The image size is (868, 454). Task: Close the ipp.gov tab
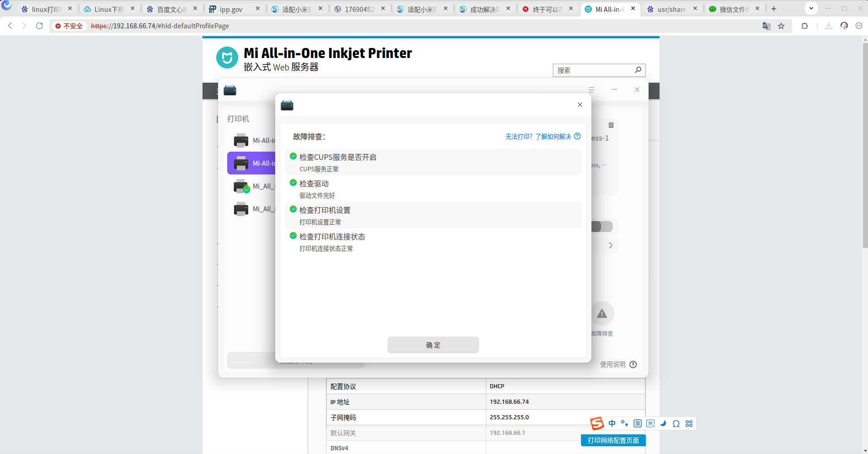(x=258, y=8)
